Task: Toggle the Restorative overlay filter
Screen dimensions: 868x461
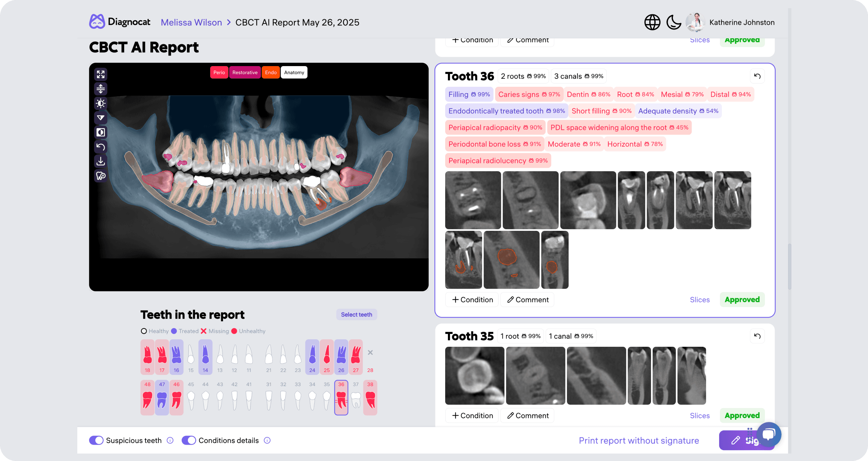Action: click(245, 73)
